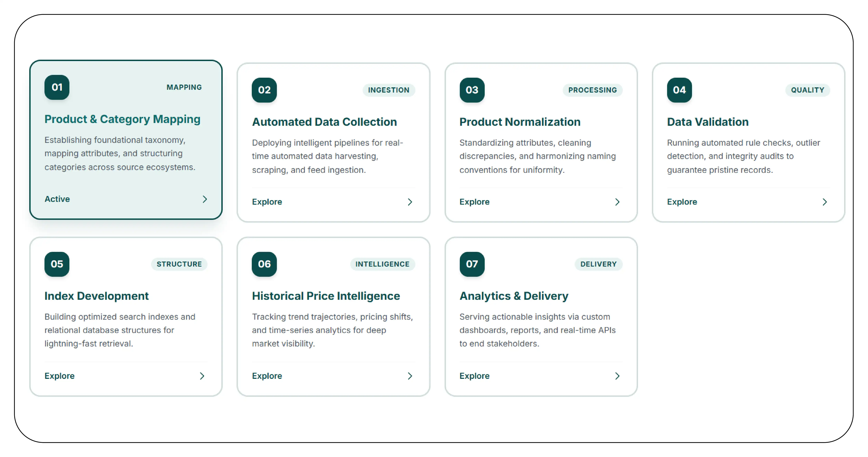The image size is (868, 457).
Task: Click the 07 step number badge
Action: pos(472,264)
